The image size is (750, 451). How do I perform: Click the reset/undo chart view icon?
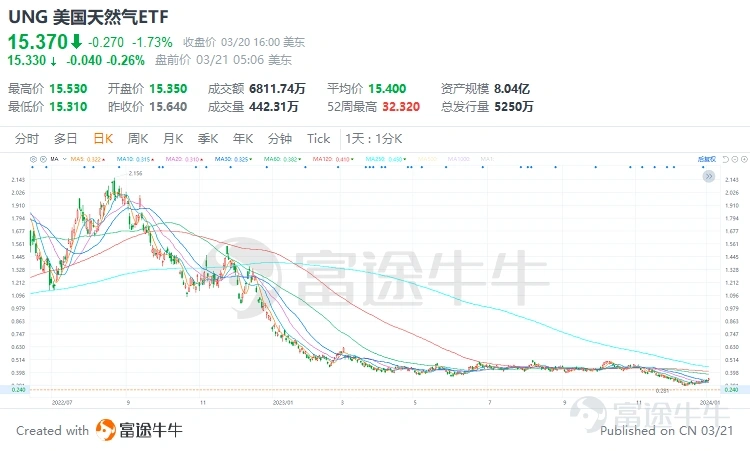pos(726,159)
